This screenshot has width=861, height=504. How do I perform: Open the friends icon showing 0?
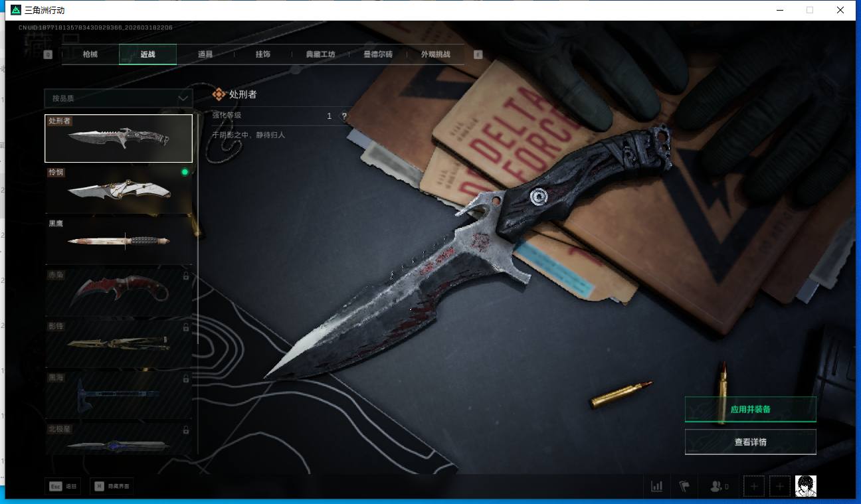719,487
